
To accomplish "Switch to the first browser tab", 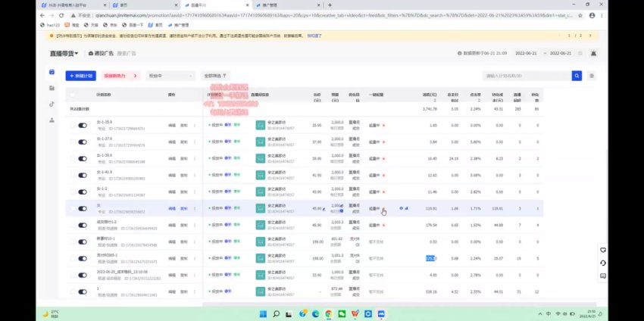I will point(73,5).
